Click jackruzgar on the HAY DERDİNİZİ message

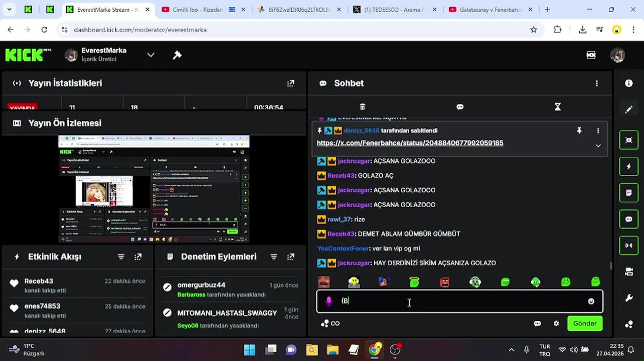click(354, 263)
